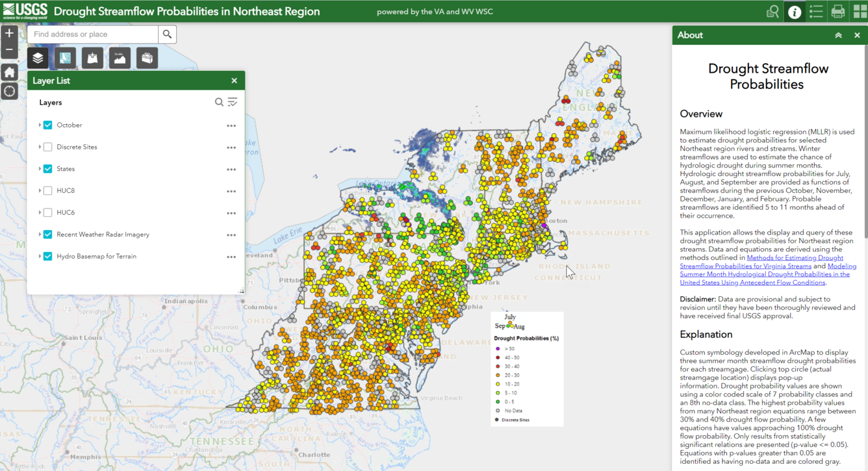Open the Layer List widget
This screenshot has width=868, height=471.
point(38,57)
